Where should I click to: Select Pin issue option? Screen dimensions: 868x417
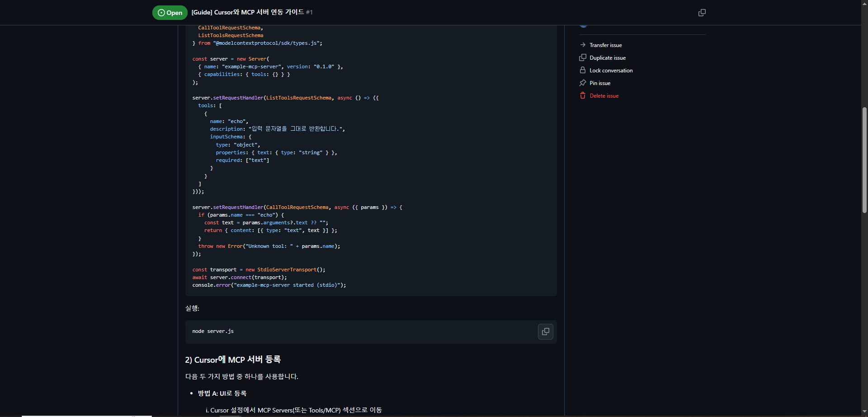600,83
